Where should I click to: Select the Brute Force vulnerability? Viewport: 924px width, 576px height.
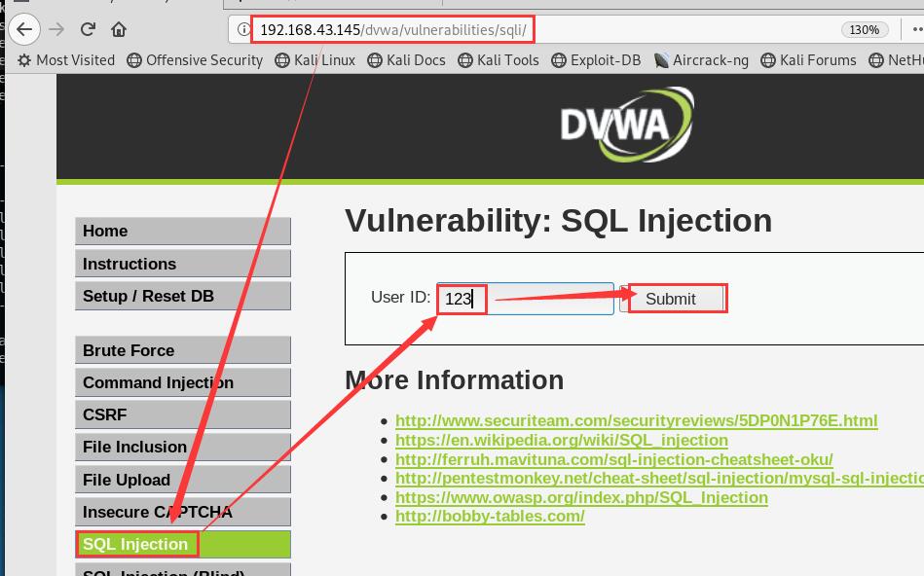click(183, 350)
